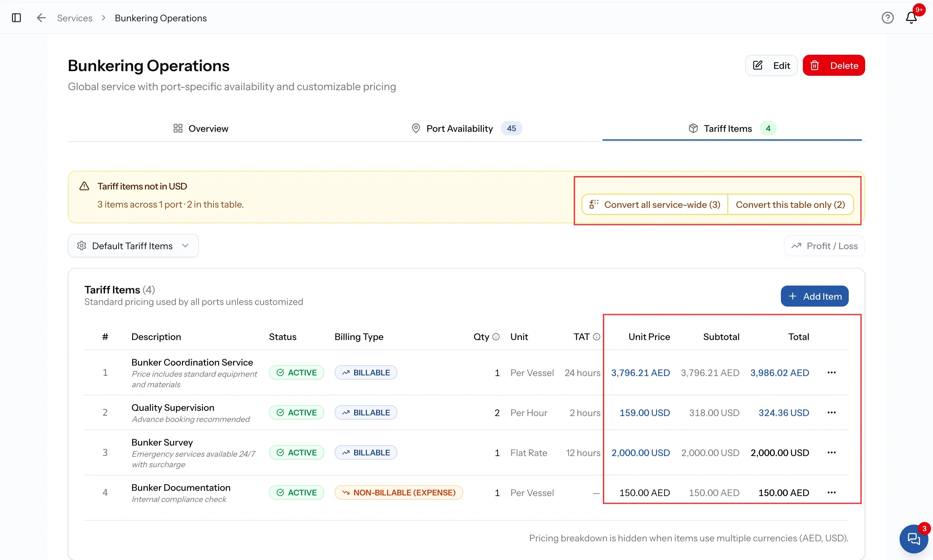Switch to the Overview tab

[x=200, y=129]
